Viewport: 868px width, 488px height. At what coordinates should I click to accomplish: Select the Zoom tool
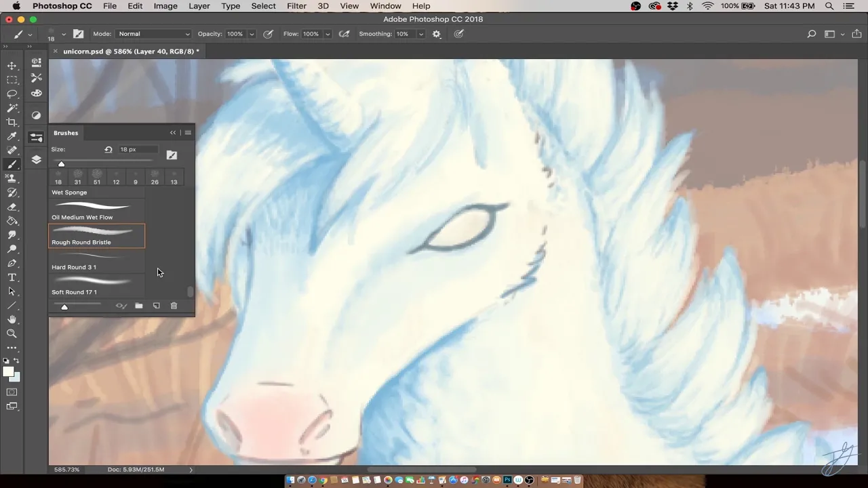tap(12, 333)
